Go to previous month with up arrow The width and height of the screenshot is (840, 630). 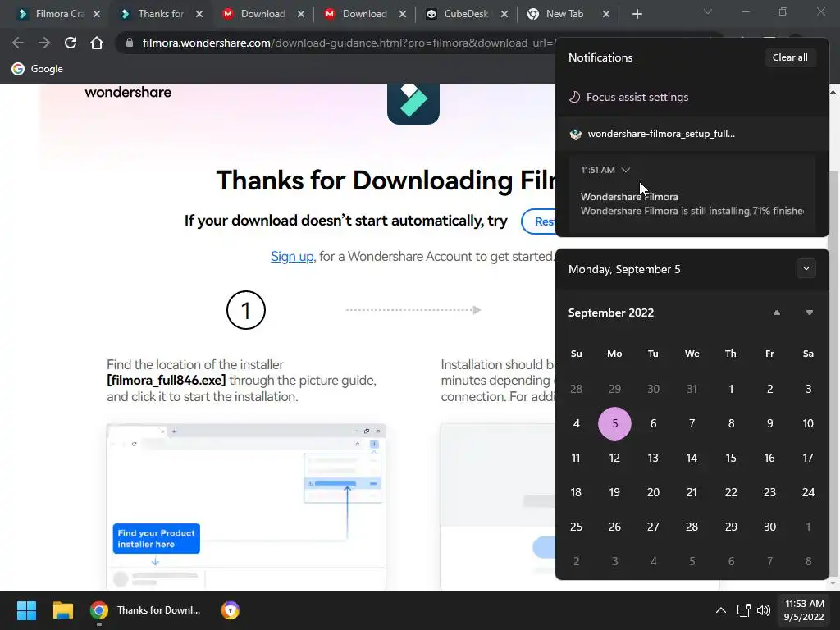click(x=777, y=313)
